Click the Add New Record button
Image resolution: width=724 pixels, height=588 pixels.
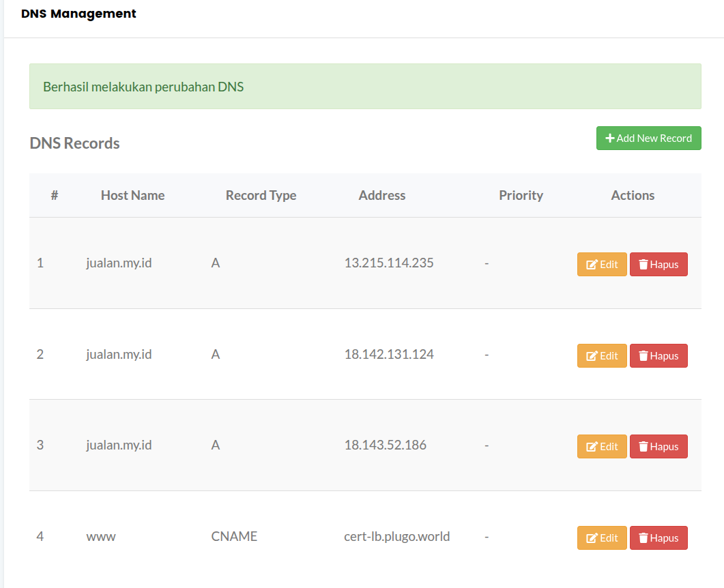648,138
